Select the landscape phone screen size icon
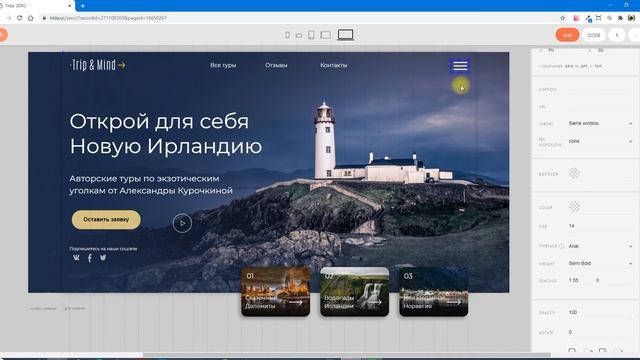The width and height of the screenshot is (640, 360). click(299, 36)
